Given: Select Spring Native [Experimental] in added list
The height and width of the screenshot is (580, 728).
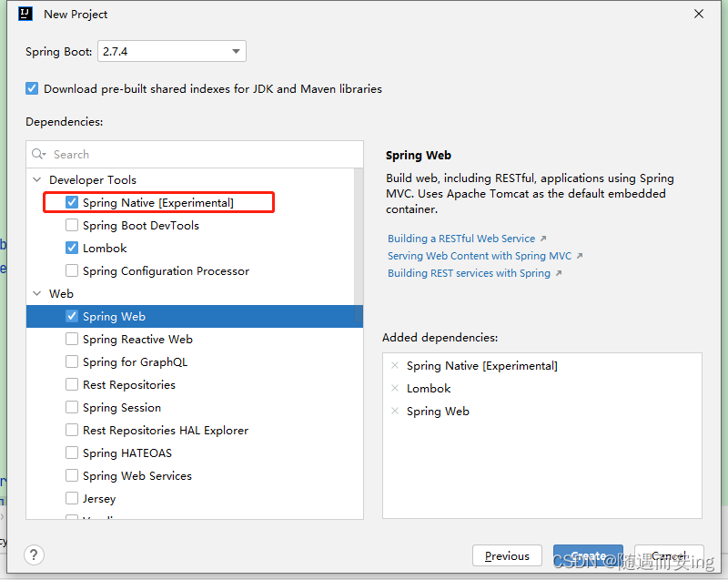Looking at the screenshot, I should (482, 365).
